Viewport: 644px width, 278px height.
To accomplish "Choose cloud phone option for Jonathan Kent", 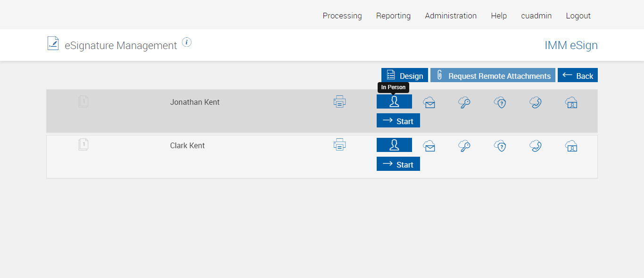I will (x=535, y=102).
